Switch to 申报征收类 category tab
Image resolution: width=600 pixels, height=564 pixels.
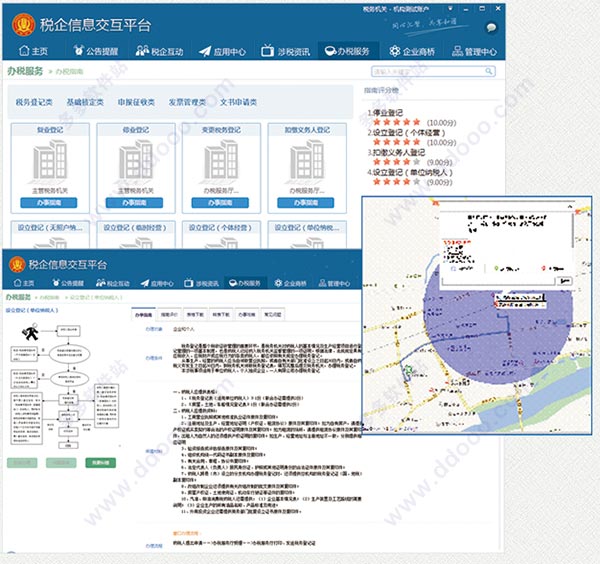pyautogui.click(x=136, y=102)
